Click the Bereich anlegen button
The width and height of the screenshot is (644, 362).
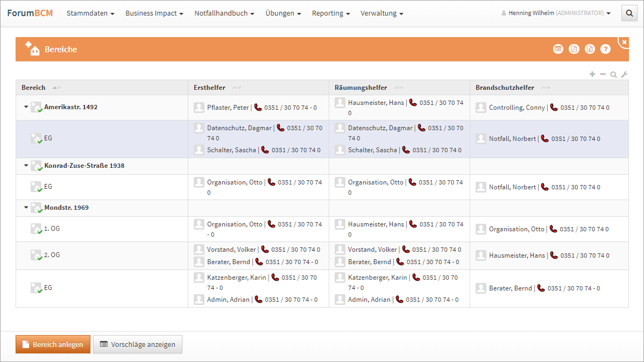pyautogui.click(x=53, y=344)
